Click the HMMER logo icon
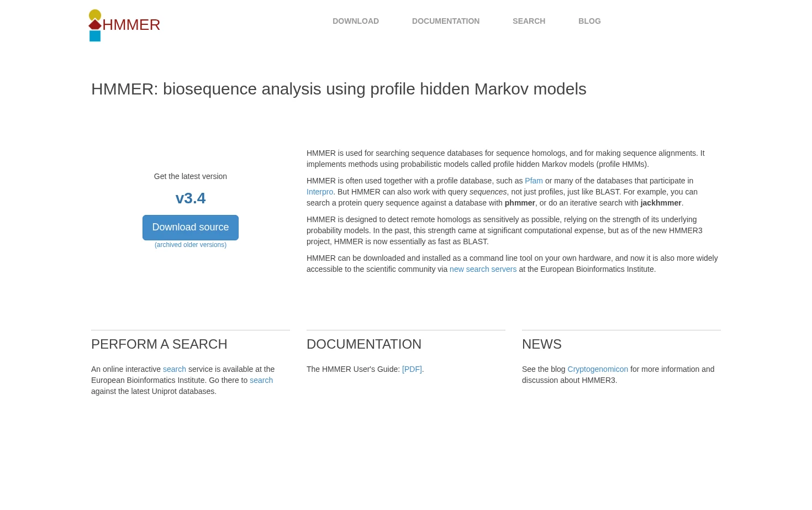 [95, 25]
